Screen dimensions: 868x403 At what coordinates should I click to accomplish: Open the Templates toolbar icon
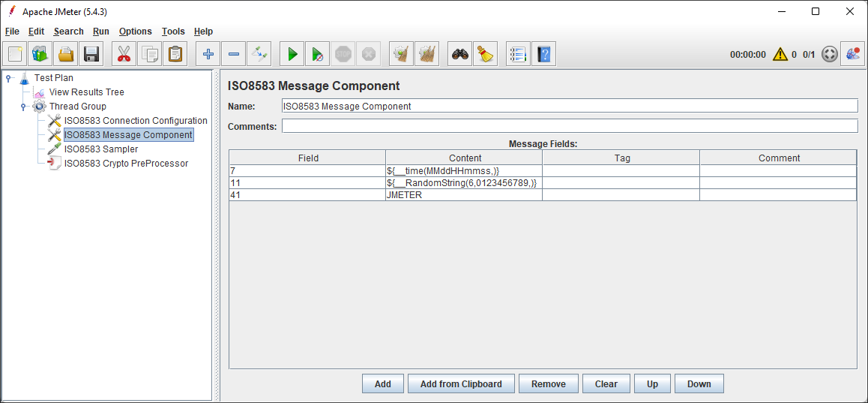click(x=40, y=54)
